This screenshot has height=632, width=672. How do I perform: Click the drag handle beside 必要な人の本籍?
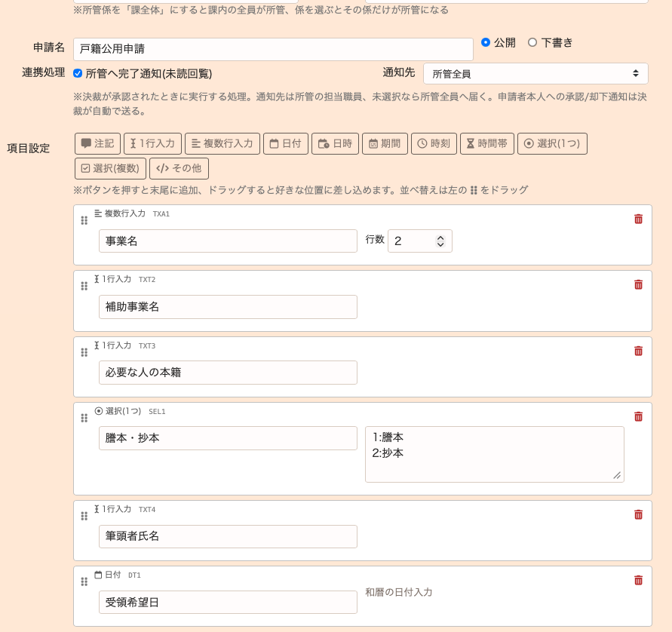click(x=84, y=352)
